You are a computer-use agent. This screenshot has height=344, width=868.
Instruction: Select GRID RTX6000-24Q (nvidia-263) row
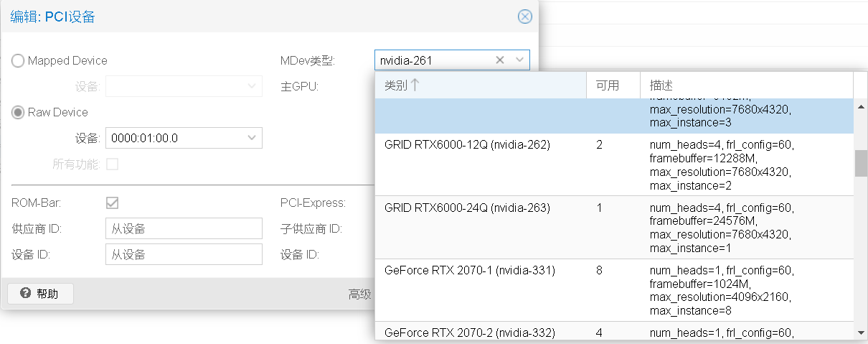pos(614,227)
